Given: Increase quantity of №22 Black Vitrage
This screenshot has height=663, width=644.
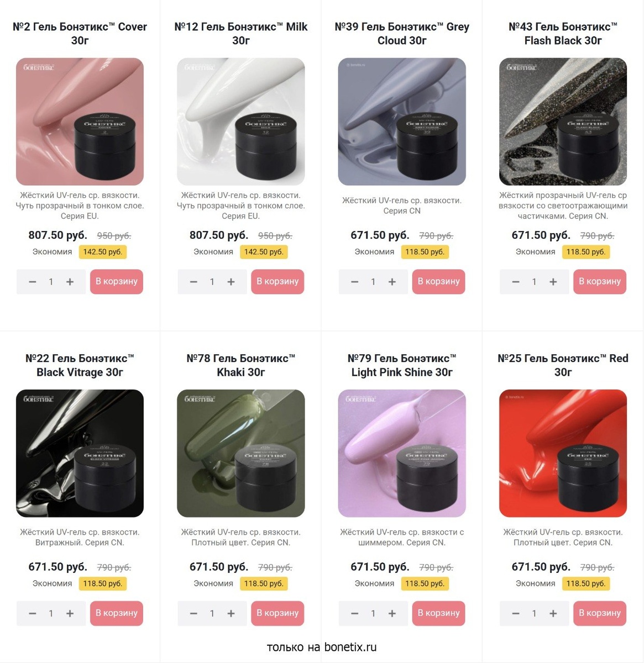Looking at the screenshot, I should pyautogui.click(x=70, y=613).
